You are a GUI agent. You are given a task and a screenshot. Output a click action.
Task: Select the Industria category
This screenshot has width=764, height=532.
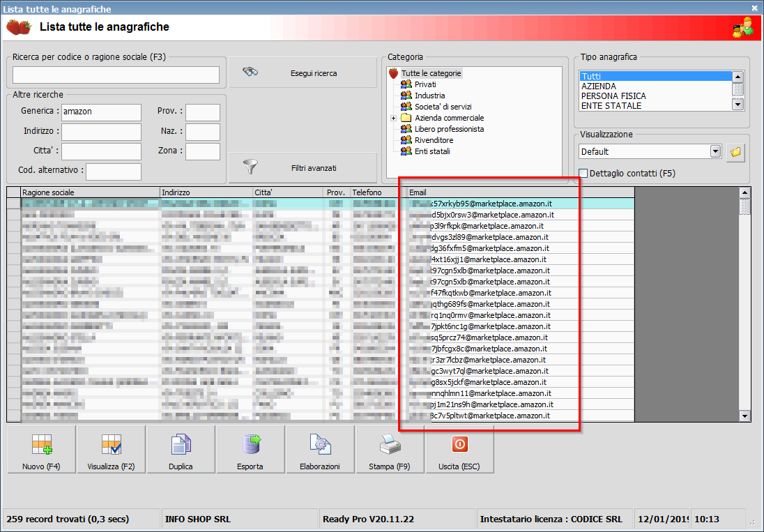point(429,96)
